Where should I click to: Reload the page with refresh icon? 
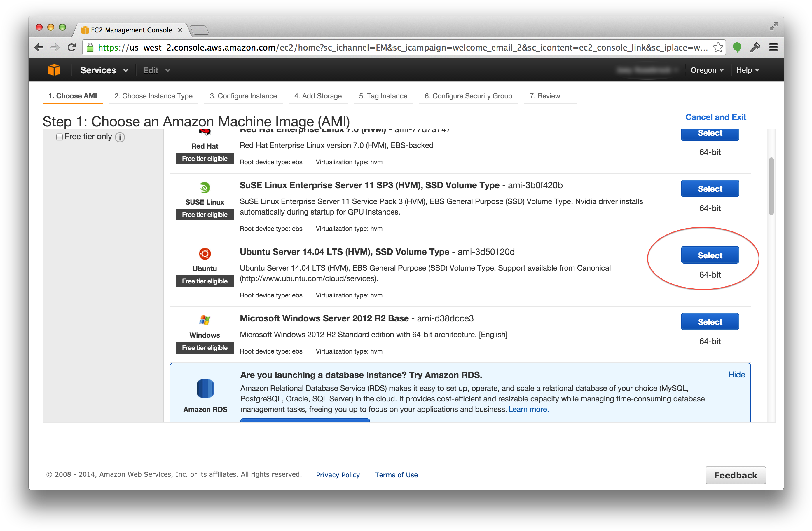(x=71, y=47)
